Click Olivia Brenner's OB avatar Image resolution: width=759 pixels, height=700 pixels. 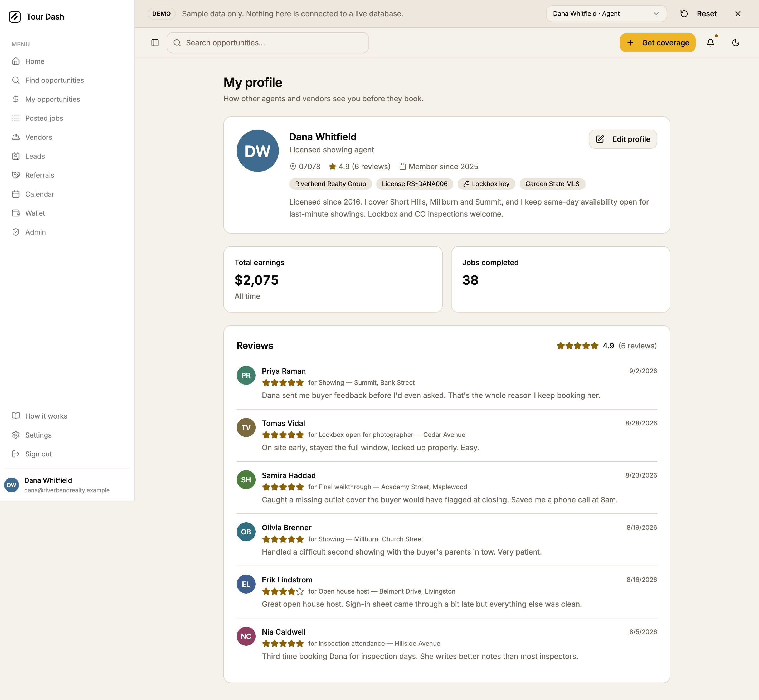(x=246, y=532)
